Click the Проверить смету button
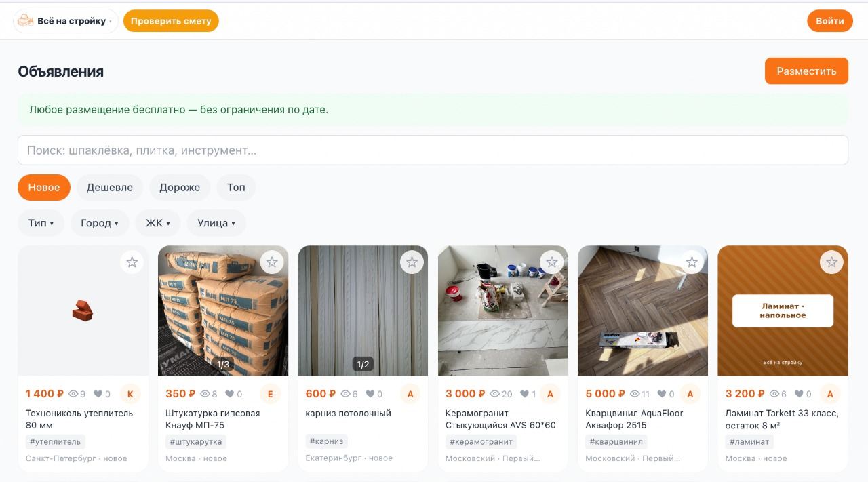This screenshot has height=482, width=868. click(x=171, y=21)
